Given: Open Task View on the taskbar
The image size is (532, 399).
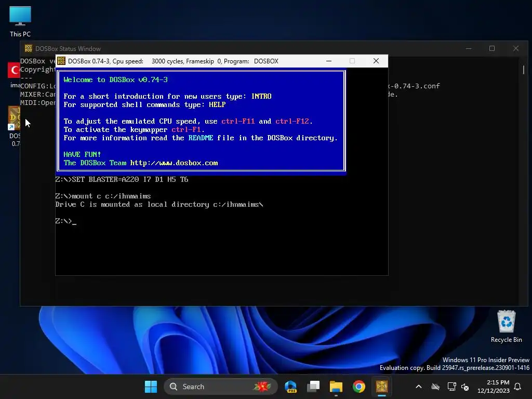Looking at the screenshot, I should [x=313, y=387].
